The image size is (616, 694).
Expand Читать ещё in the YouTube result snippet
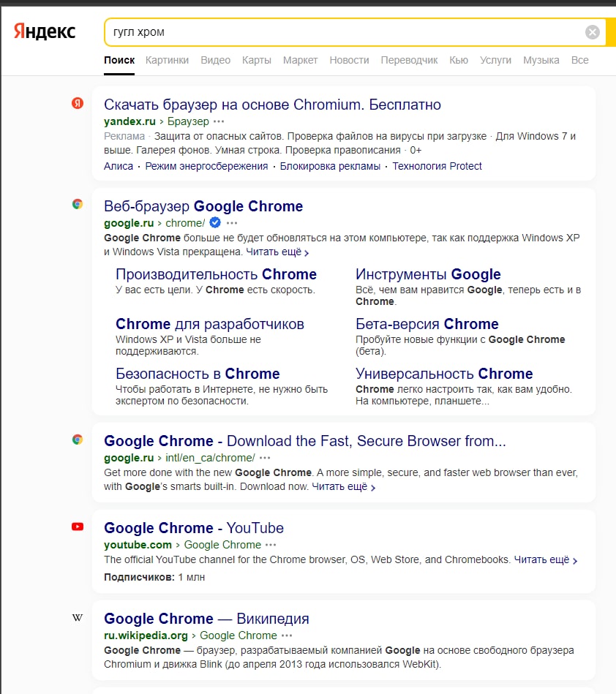[546, 560]
